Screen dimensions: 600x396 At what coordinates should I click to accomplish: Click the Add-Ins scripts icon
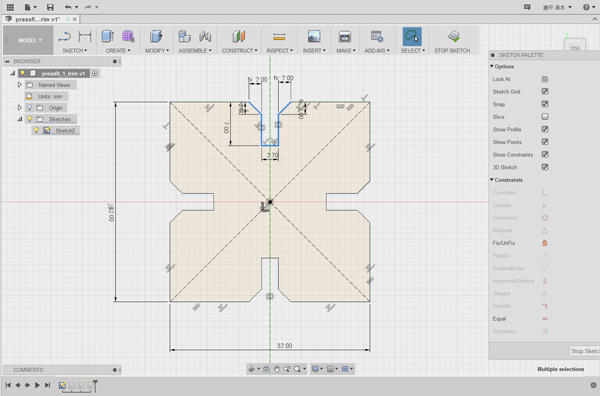coord(377,37)
